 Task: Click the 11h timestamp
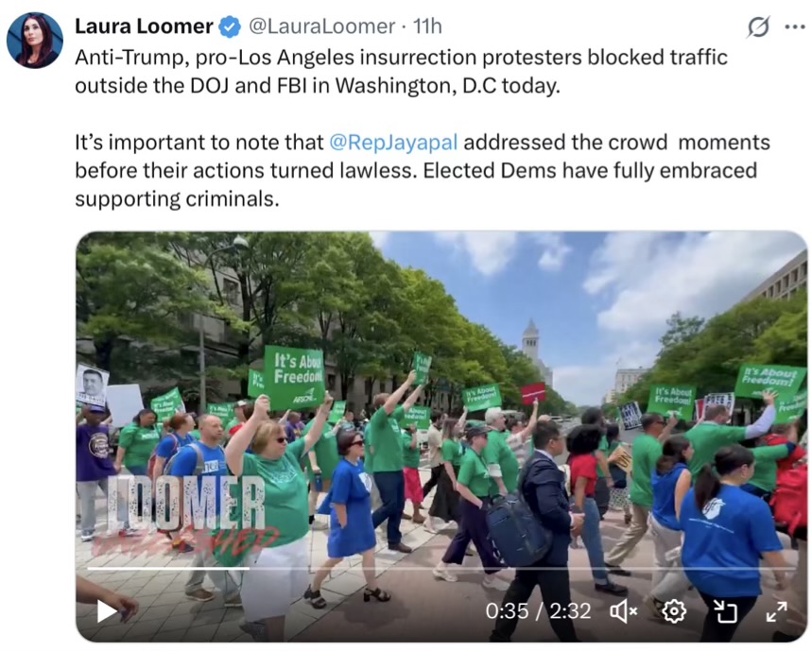coord(427,26)
